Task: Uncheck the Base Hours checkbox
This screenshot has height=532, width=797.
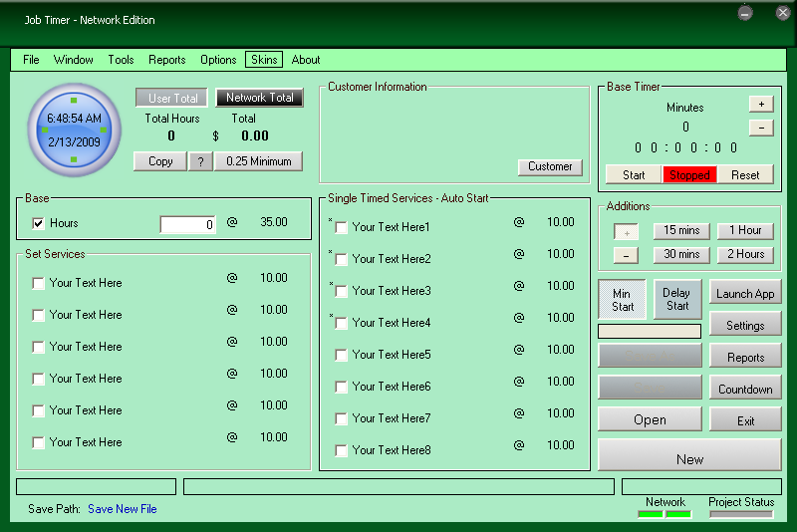Action: 38,223
